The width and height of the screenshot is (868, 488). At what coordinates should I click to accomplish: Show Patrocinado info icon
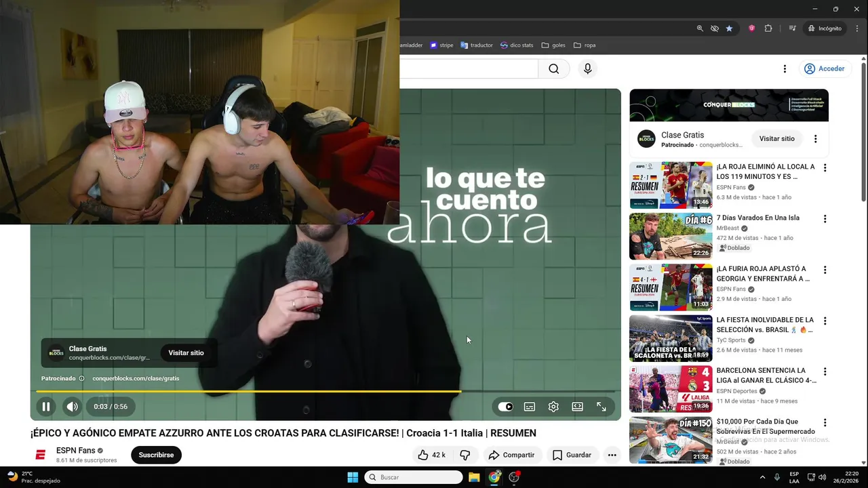81,378
